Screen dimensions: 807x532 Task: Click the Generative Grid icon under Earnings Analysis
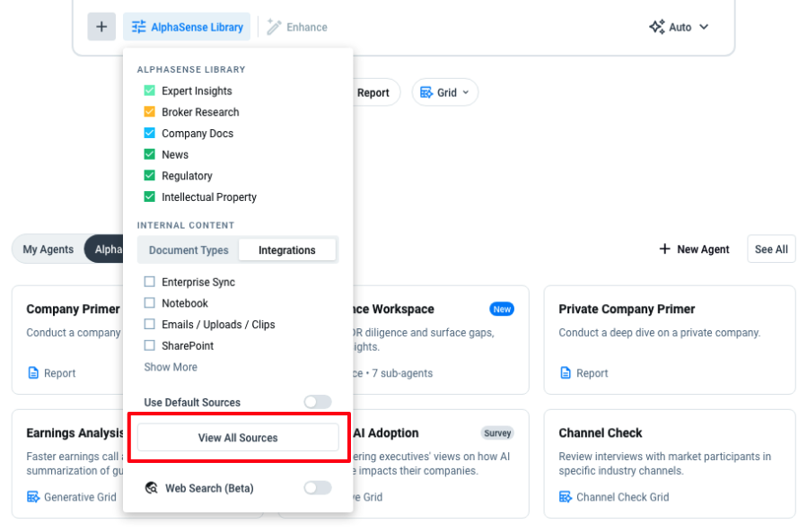click(33, 497)
